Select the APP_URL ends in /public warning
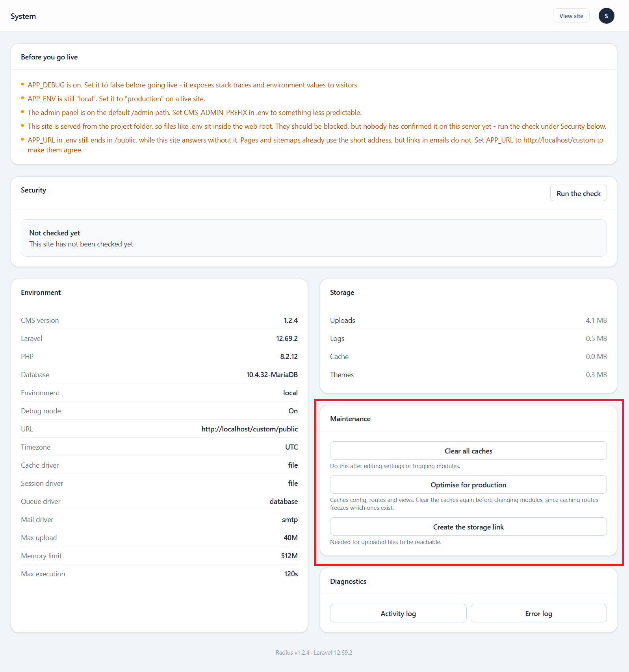629x672 pixels. [315, 145]
